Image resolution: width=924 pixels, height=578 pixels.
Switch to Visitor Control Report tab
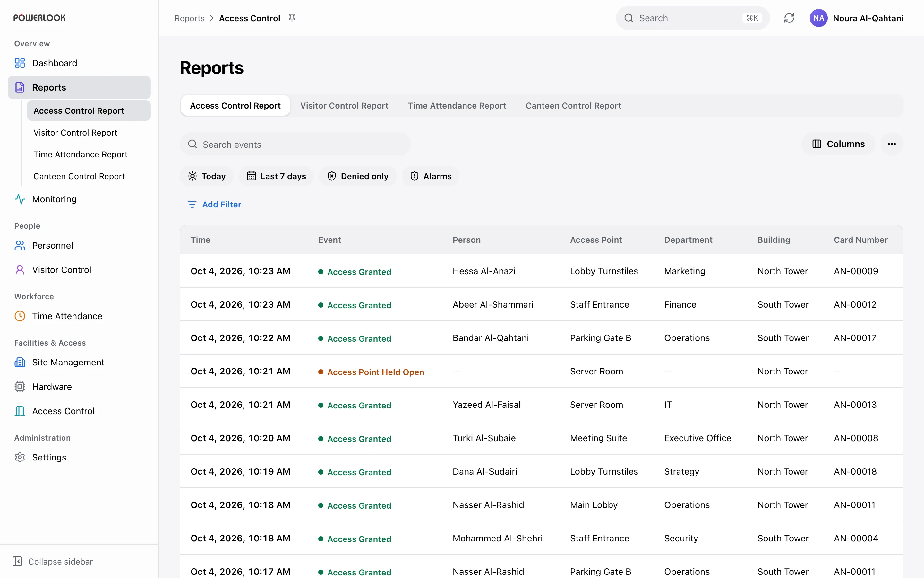click(344, 106)
